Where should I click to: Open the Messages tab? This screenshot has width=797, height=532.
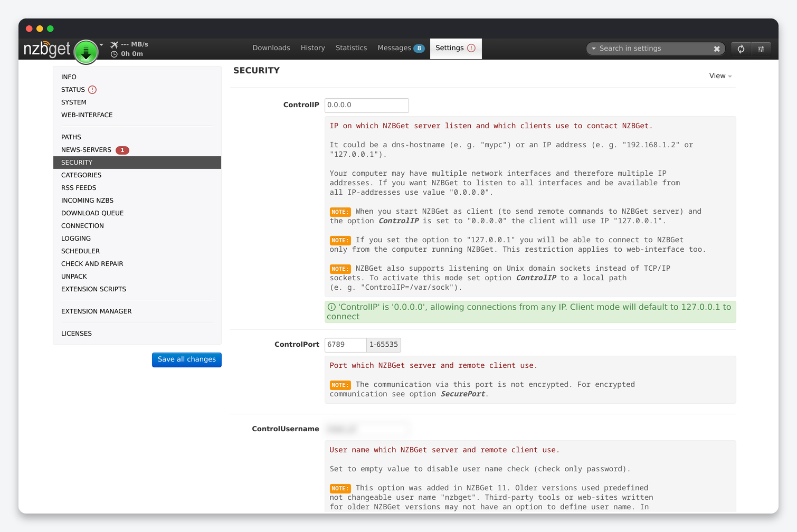tap(401, 48)
